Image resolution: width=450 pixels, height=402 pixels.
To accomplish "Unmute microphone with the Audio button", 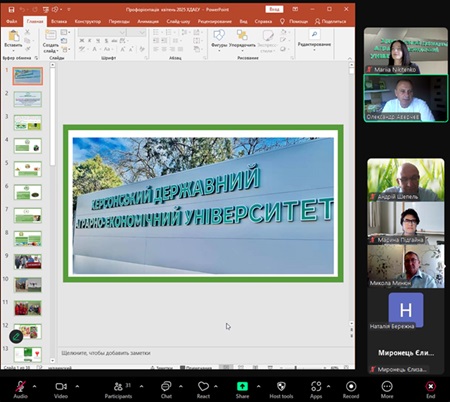I will coord(20,389).
